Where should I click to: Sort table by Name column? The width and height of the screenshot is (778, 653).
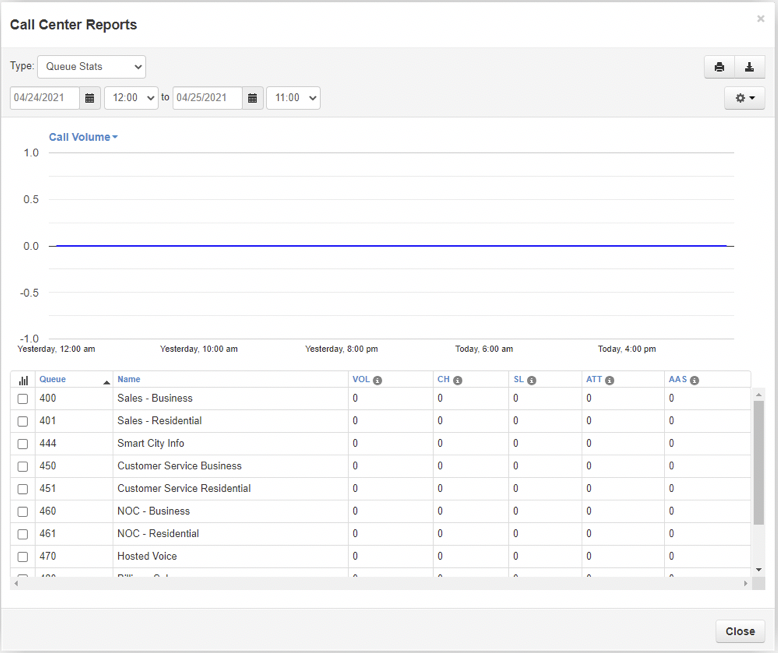pyautogui.click(x=129, y=380)
